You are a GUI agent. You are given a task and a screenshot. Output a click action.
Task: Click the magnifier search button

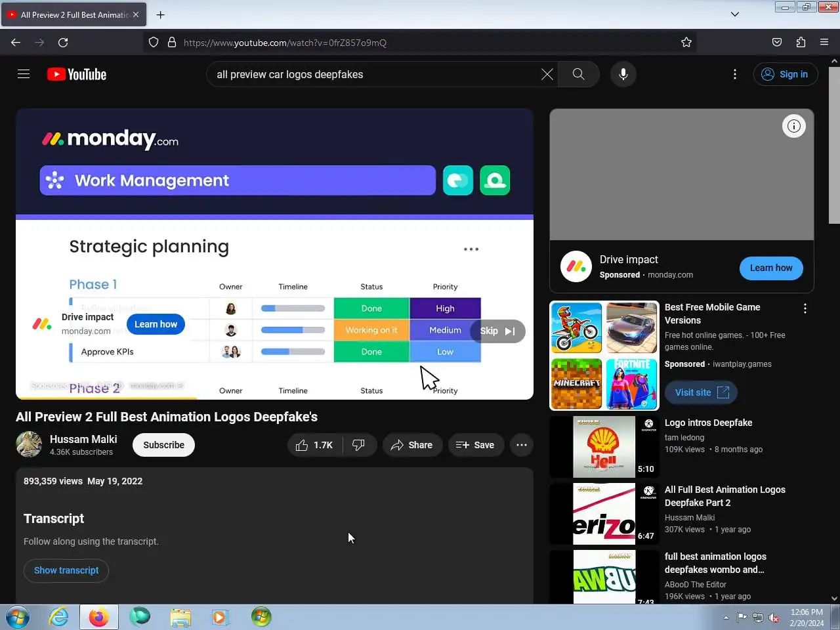click(578, 74)
